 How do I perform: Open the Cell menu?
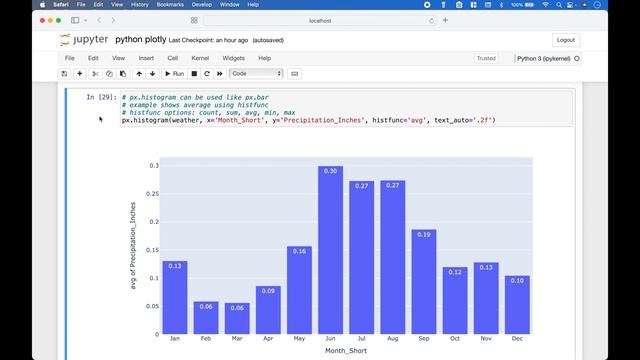coord(173,58)
